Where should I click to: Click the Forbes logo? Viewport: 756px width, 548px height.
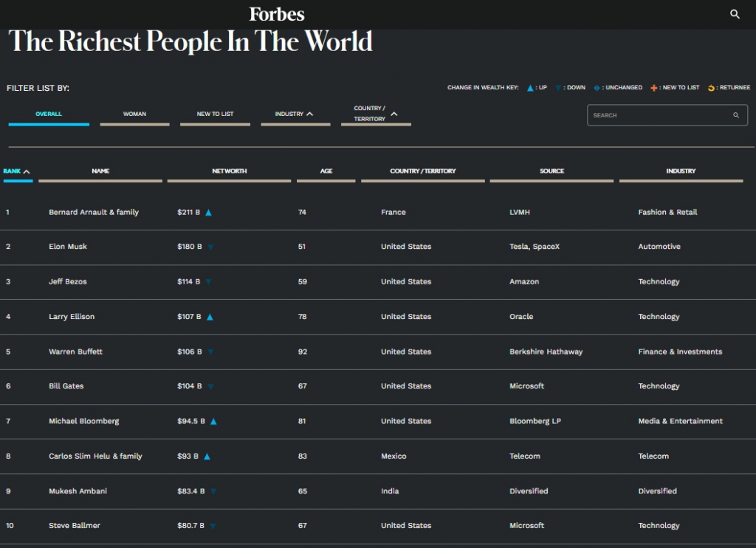pos(277,14)
